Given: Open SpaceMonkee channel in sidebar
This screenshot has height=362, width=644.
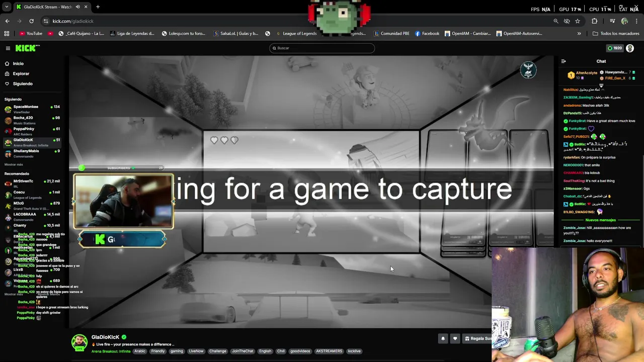Looking at the screenshot, I should coord(31,109).
